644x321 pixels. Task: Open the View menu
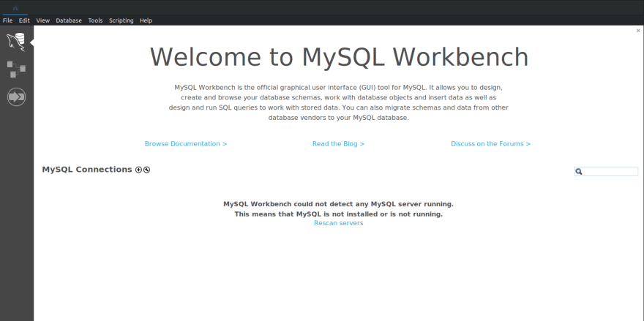click(x=42, y=20)
